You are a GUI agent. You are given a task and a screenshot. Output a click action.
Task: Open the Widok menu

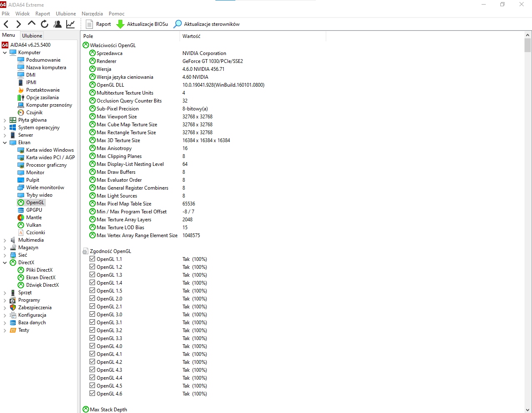pyautogui.click(x=22, y=14)
